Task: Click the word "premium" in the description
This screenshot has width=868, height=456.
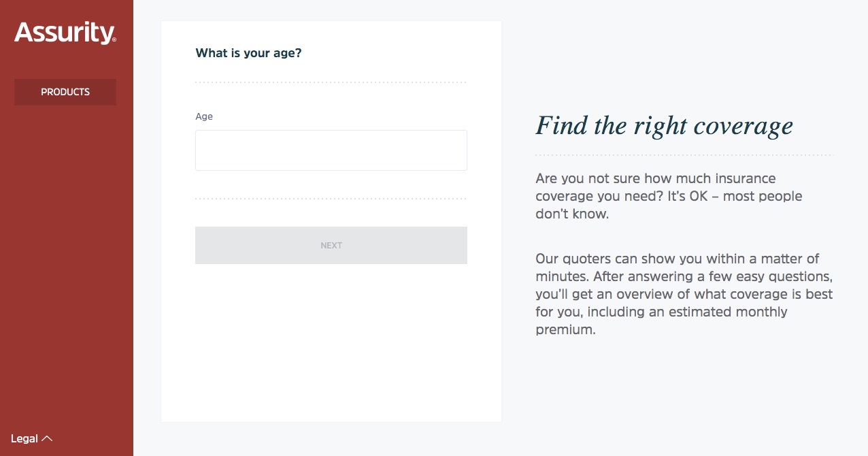Action: (564, 330)
